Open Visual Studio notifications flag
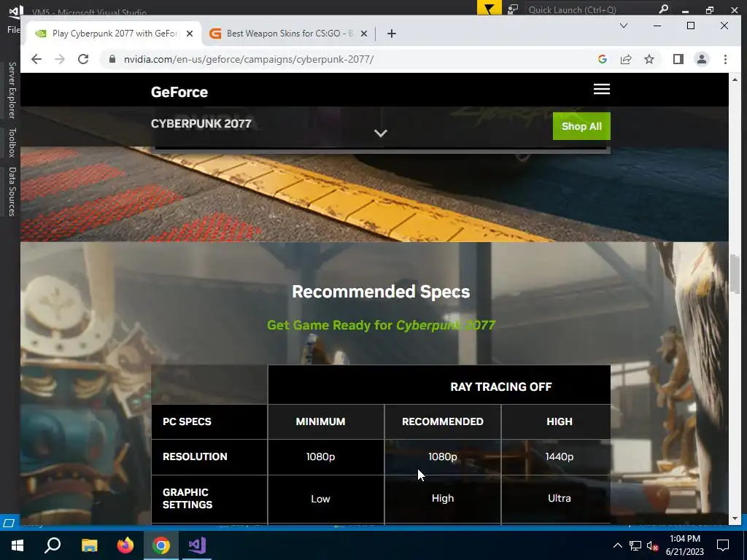The height and width of the screenshot is (560, 747). [x=489, y=8]
